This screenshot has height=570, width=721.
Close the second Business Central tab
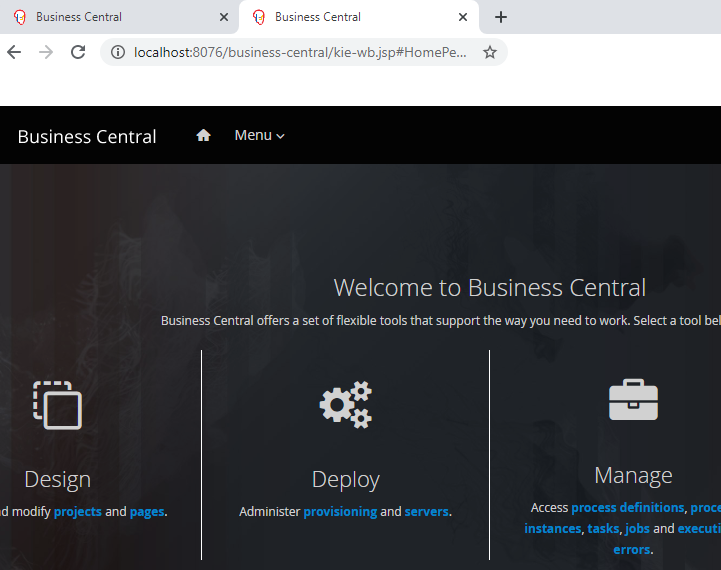click(x=463, y=17)
